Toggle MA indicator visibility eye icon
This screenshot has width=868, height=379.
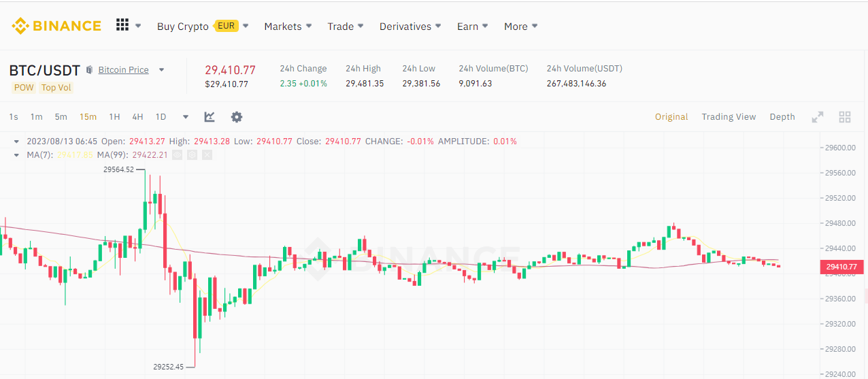(177, 154)
